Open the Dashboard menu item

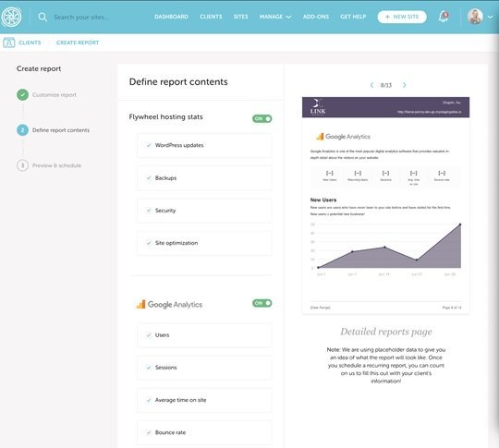click(x=171, y=17)
